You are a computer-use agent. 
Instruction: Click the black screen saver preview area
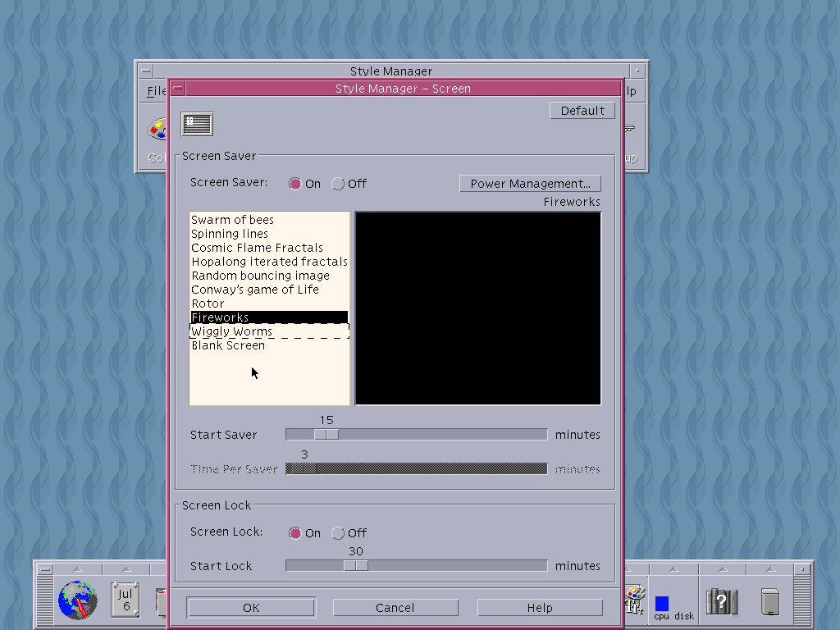point(478,308)
